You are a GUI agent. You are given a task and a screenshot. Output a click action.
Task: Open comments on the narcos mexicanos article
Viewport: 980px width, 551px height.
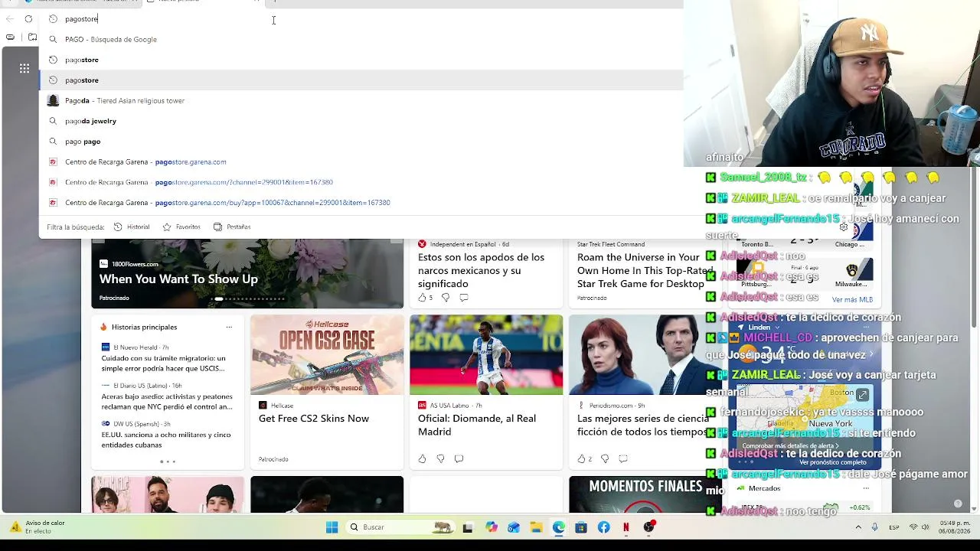(x=464, y=298)
